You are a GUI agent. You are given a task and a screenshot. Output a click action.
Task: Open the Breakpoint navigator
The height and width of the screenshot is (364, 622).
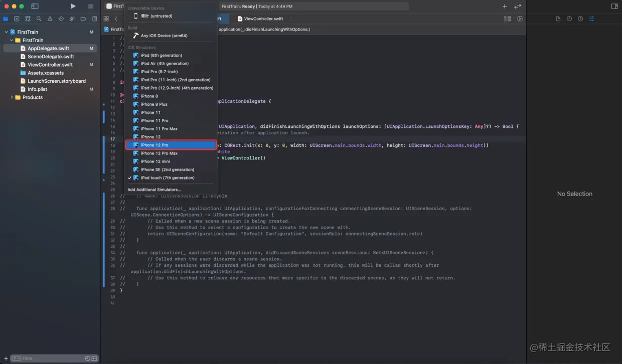83,19
